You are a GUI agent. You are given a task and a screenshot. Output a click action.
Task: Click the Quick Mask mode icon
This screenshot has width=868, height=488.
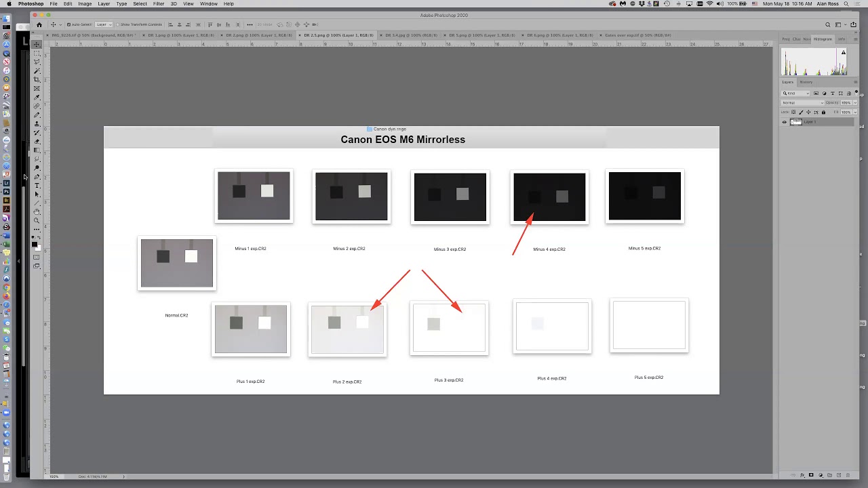(37, 256)
